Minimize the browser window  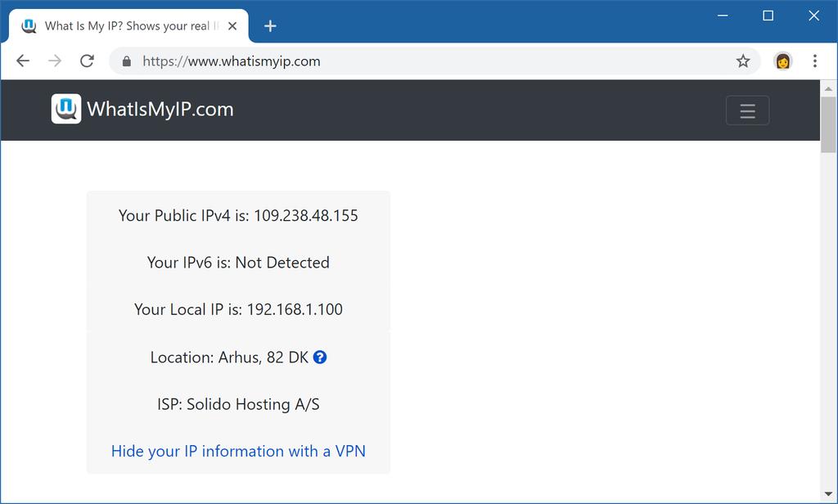[x=723, y=16]
